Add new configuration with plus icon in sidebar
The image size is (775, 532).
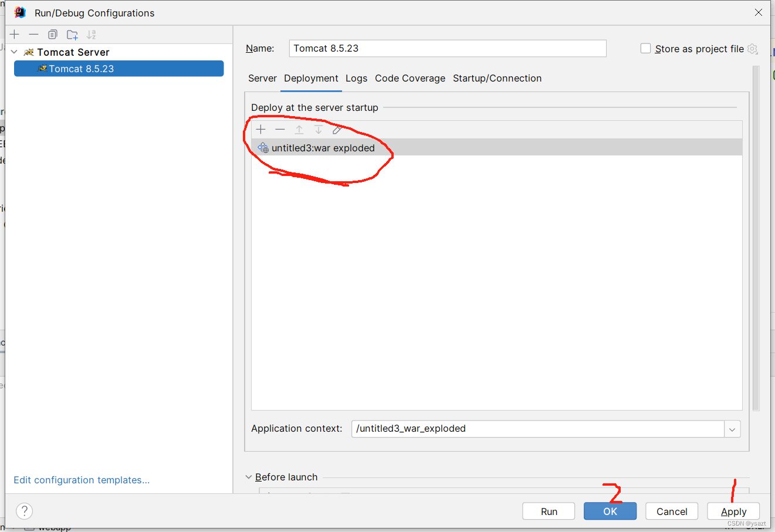[15, 35]
